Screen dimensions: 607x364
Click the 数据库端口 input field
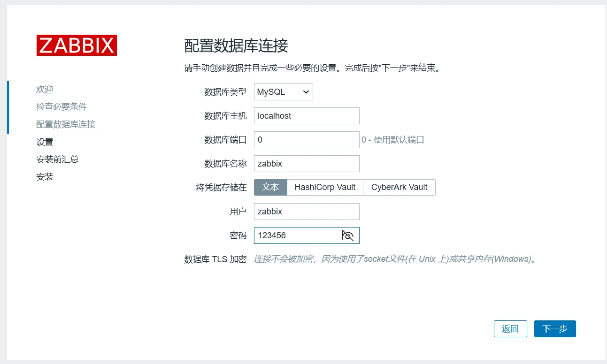(x=306, y=140)
